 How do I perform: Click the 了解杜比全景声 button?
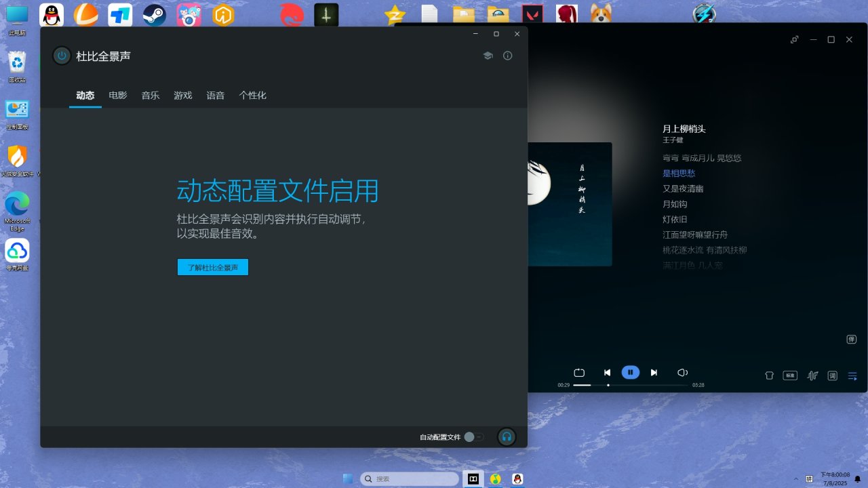coord(213,267)
